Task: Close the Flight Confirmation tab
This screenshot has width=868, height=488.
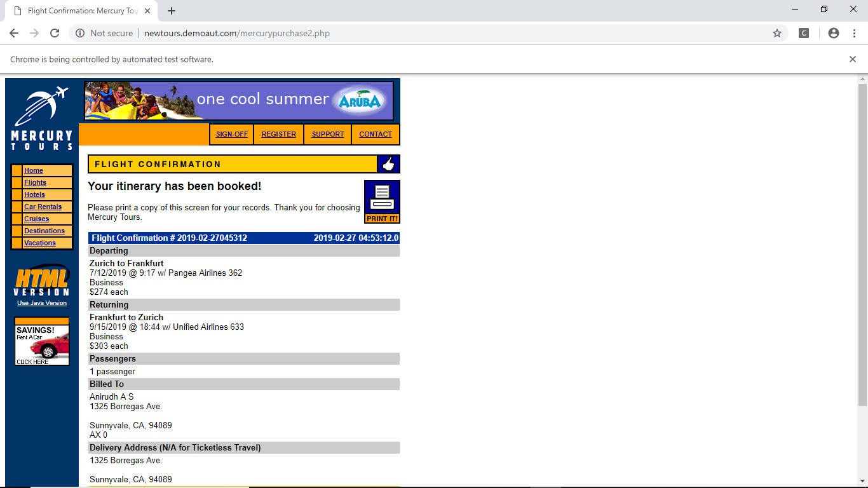Action: click(x=147, y=11)
